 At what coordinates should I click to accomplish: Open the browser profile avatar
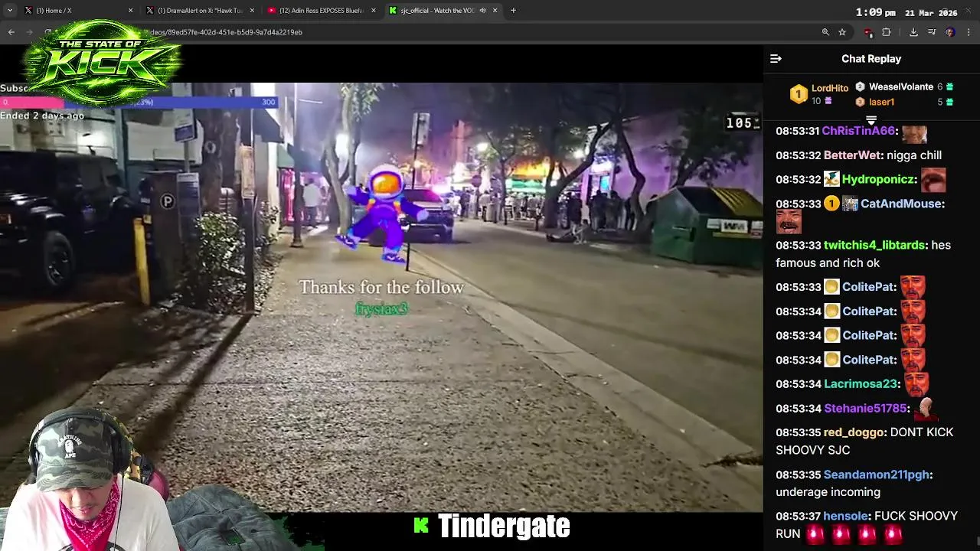click(x=950, y=32)
